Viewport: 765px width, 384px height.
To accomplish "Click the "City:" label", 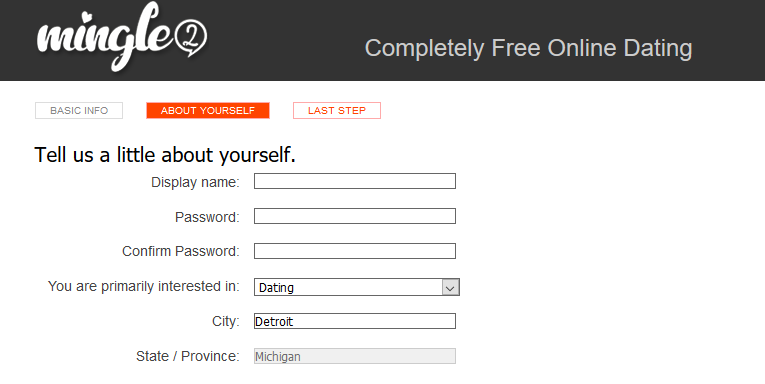I will point(226,322).
